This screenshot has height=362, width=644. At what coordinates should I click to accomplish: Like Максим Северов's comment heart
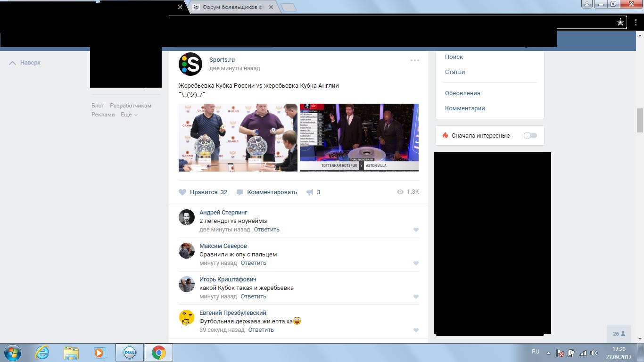[x=416, y=263]
